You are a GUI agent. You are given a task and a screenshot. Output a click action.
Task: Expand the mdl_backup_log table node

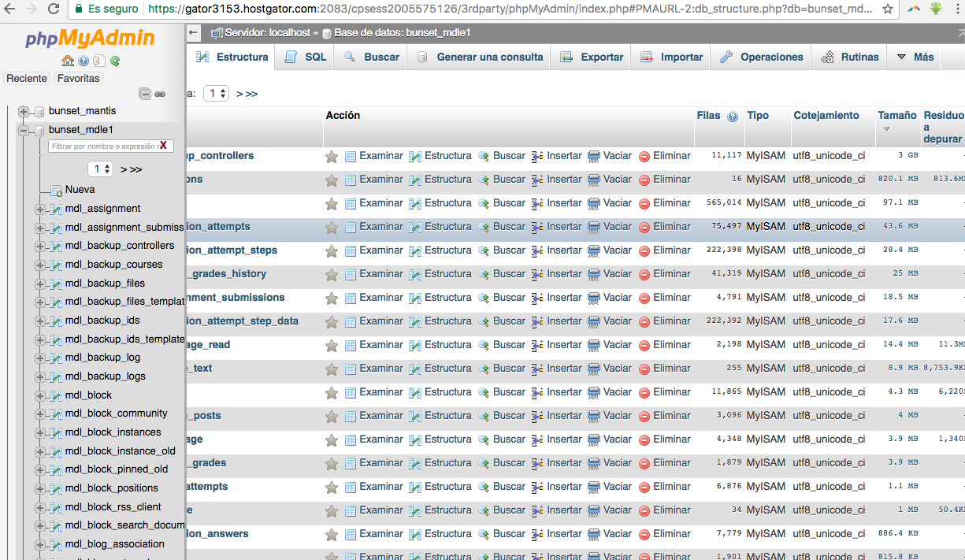click(39, 358)
